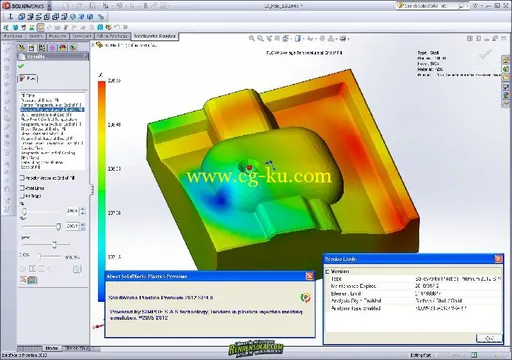Open the Model tab at bottom
The image size is (512, 360).
(51, 348)
